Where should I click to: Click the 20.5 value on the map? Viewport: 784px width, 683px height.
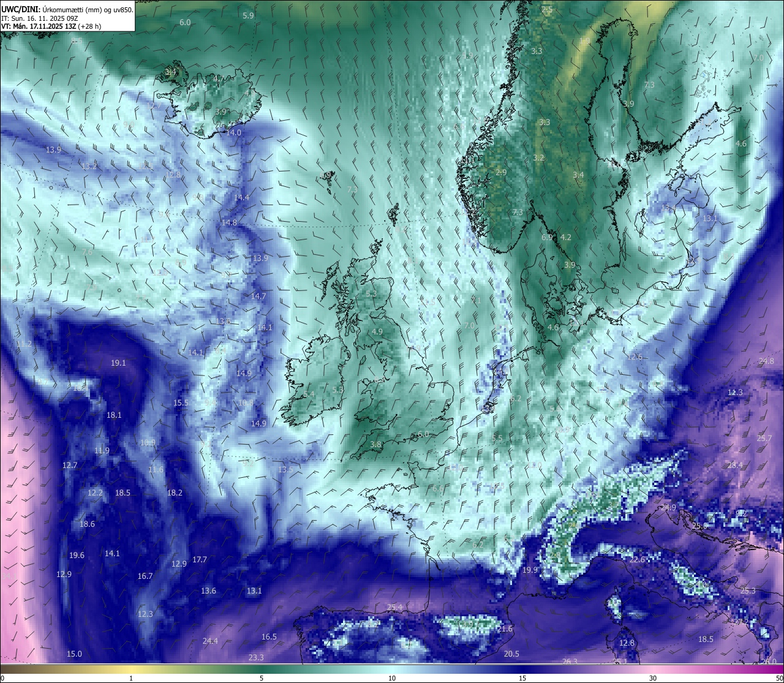pyautogui.click(x=511, y=654)
